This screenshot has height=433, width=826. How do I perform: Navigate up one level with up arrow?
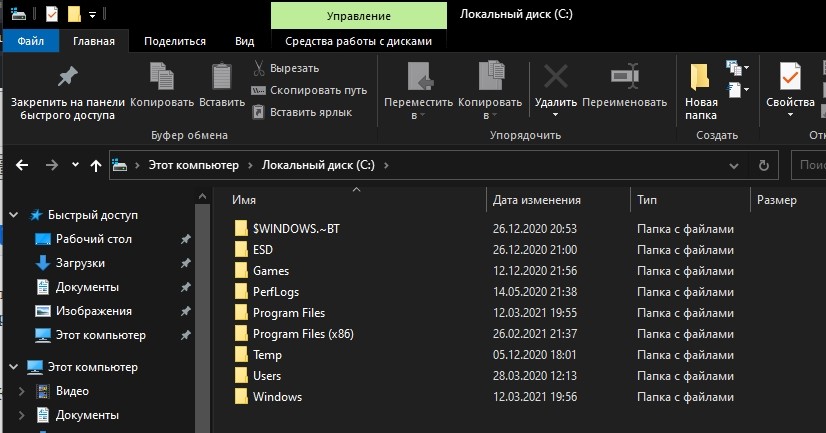click(x=96, y=165)
